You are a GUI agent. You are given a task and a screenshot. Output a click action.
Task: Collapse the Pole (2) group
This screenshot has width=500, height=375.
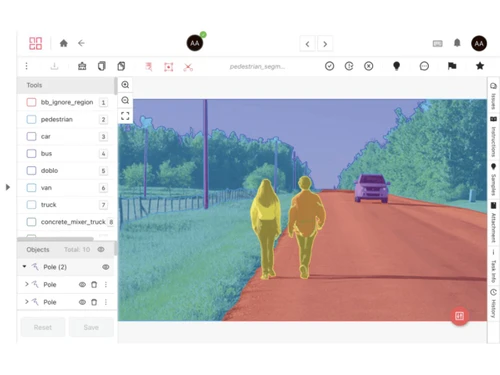coord(24,266)
